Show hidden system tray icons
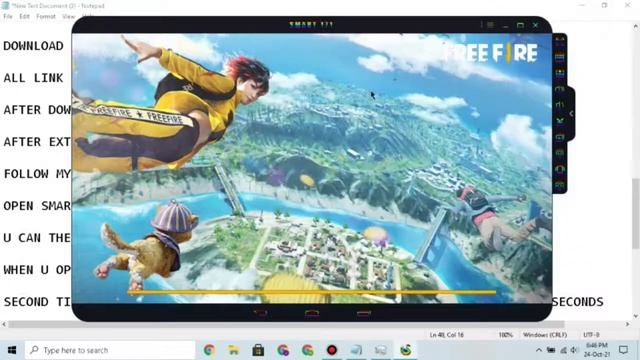Screen dimensions: 640x360 (x=539, y=350)
